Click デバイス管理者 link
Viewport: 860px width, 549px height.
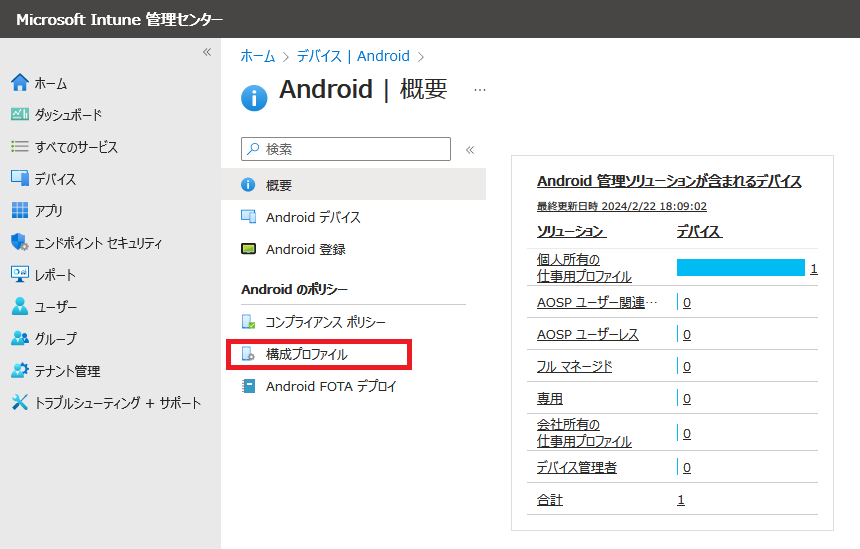(576, 467)
